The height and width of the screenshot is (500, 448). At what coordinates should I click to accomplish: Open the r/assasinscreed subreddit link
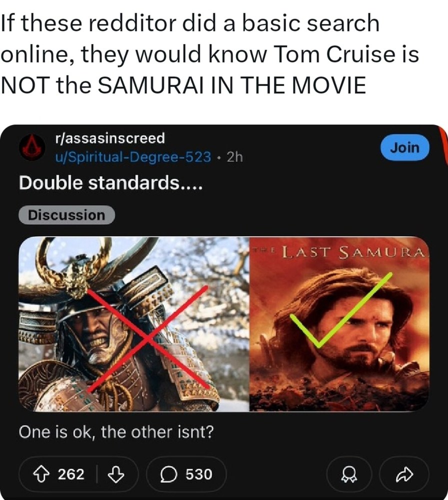pyautogui.click(x=110, y=138)
